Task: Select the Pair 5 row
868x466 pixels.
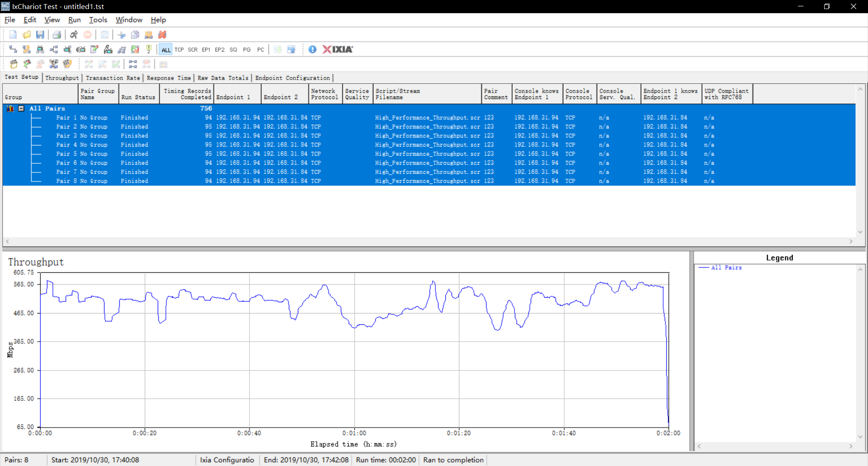Action: click(429, 154)
